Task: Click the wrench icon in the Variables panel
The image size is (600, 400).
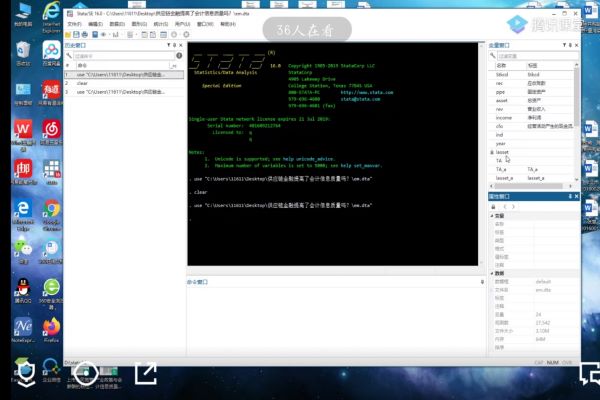Action: point(493,56)
